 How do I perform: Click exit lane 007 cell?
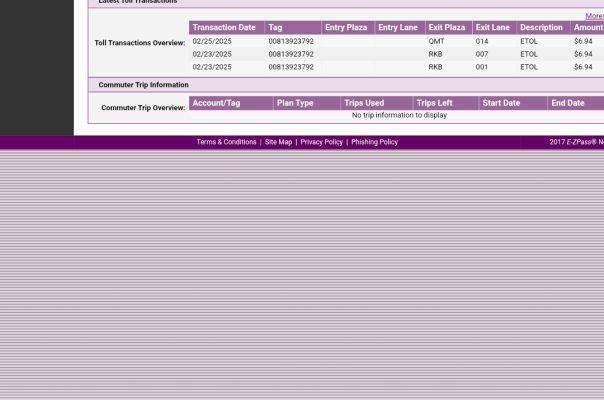tap(482, 54)
